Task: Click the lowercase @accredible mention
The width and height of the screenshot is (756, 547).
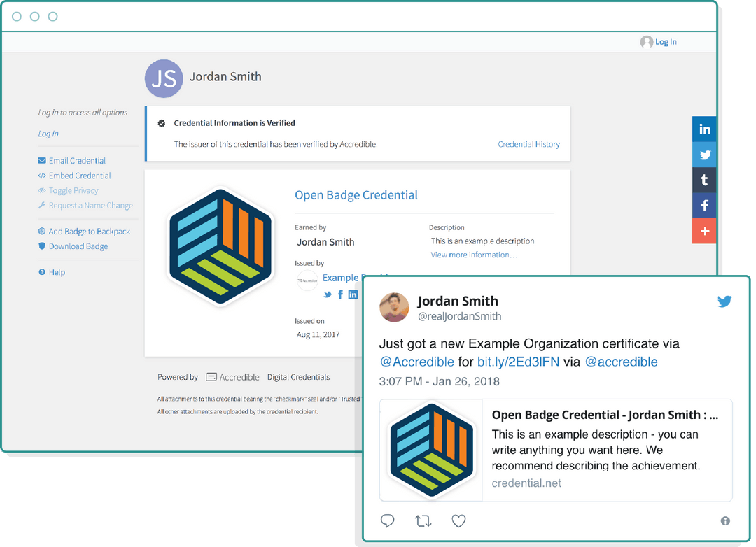Action: 621,362
